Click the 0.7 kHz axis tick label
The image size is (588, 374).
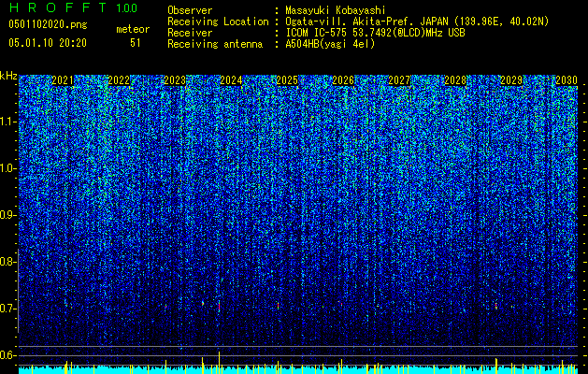(x=7, y=309)
